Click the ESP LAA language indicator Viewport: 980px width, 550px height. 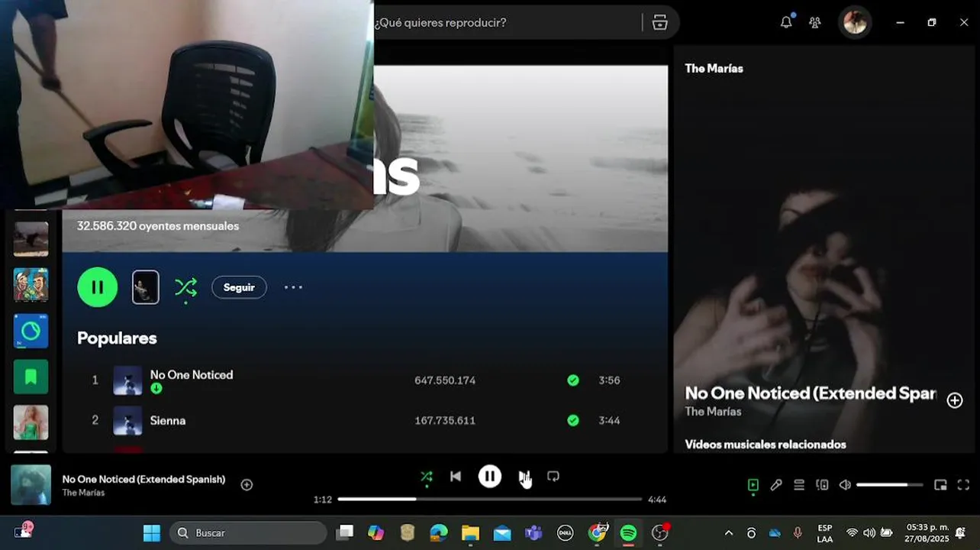825,533
